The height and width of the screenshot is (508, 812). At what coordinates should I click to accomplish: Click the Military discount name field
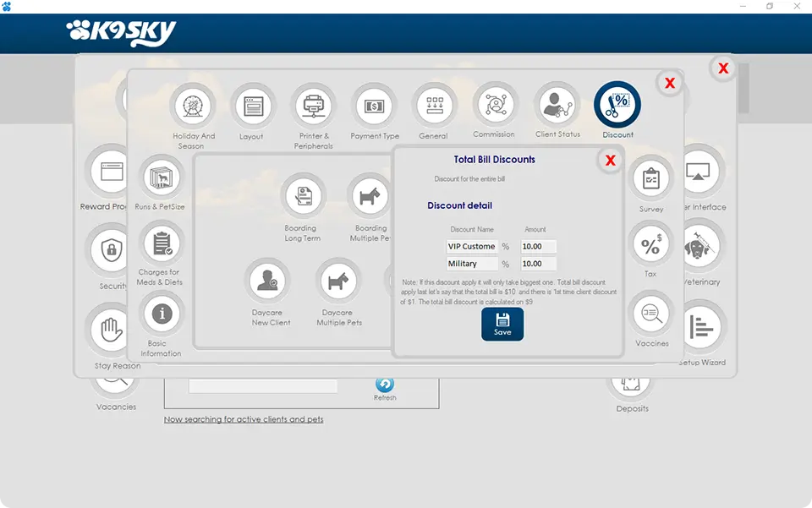471,264
